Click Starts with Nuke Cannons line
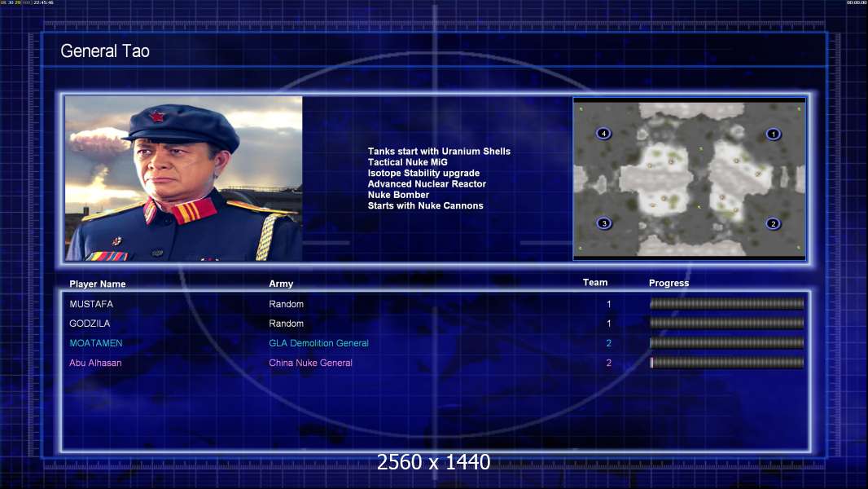The width and height of the screenshot is (868, 489). coord(425,205)
